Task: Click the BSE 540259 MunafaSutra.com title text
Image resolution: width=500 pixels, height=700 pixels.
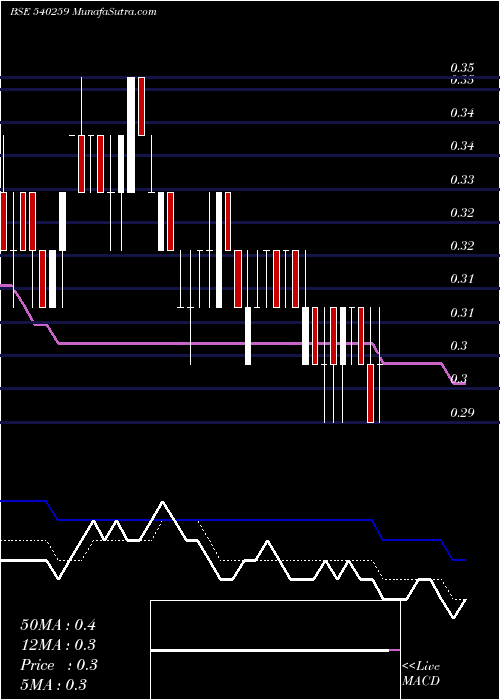Action: tap(83, 12)
